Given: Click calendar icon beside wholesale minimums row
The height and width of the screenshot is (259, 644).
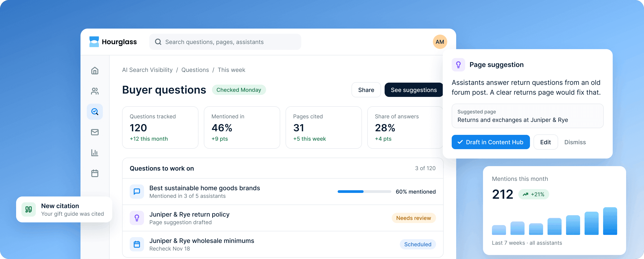Looking at the screenshot, I should pyautogui.click(x=137, y=244).
